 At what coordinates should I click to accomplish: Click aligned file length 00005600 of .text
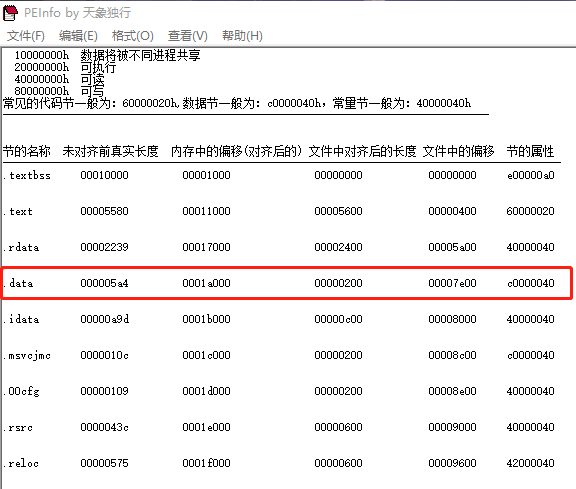tap(338, 211)
